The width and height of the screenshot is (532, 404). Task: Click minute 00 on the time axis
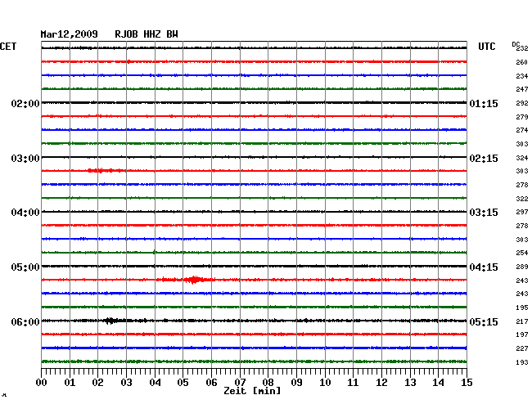[x=42, y=383]
